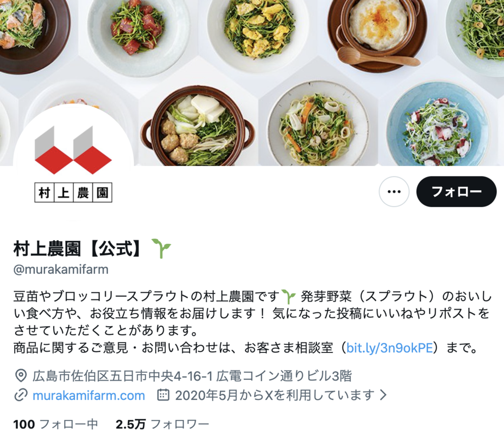Image resolution: width=504 pixels, height=440 pixels.
Task: Click the blue plate octopus salad image
Action: click(437, 125)
